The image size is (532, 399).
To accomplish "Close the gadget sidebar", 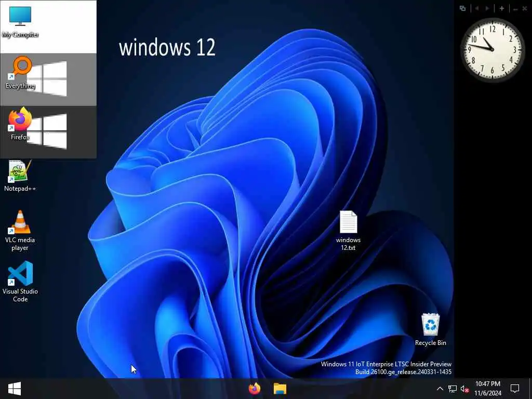I will point(525,8).
